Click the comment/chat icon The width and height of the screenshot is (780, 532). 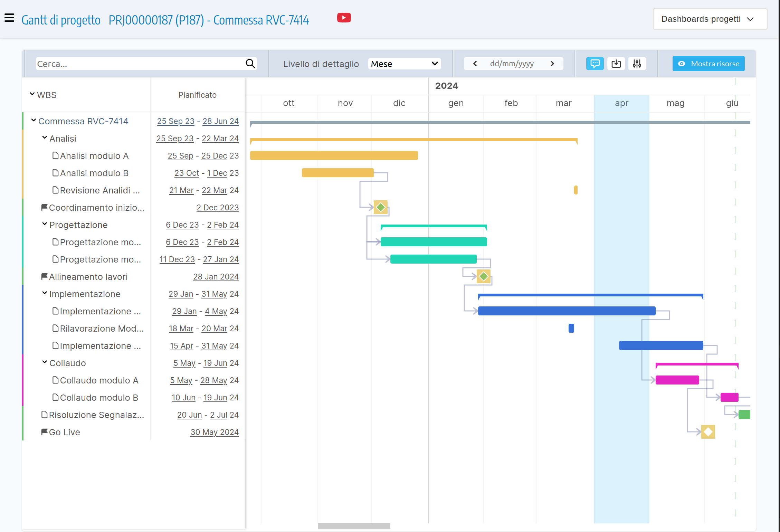[x=594, y=63]
